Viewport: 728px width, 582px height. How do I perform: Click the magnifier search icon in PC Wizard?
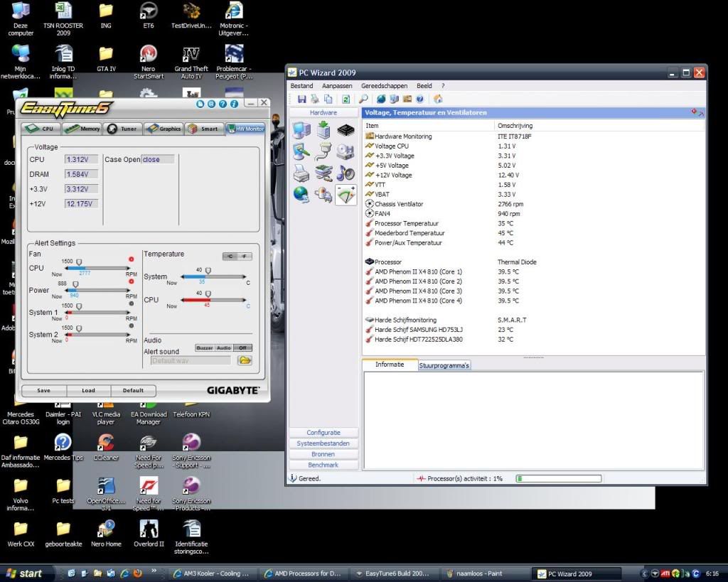363,99
